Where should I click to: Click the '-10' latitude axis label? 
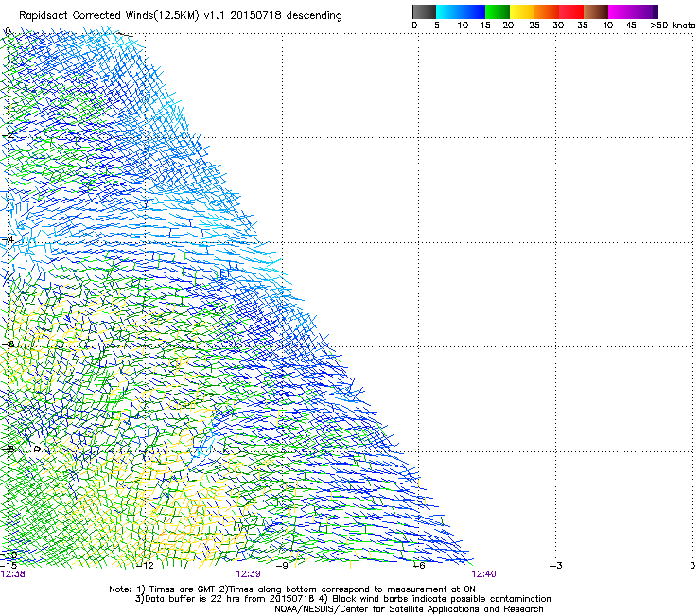9,555
